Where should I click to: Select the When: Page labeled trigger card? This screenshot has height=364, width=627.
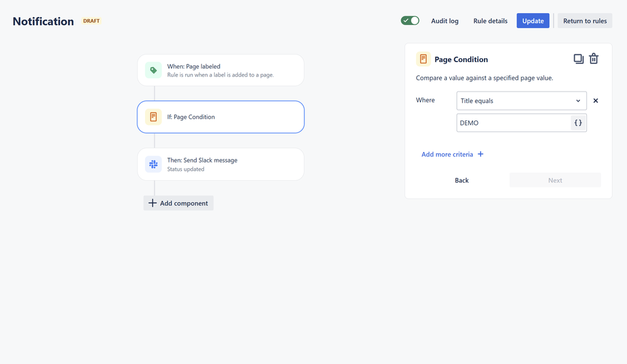[221, 70]
